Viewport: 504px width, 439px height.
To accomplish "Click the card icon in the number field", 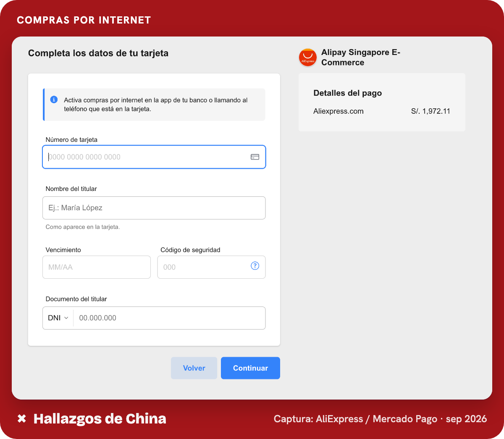I will pos(255,157).
